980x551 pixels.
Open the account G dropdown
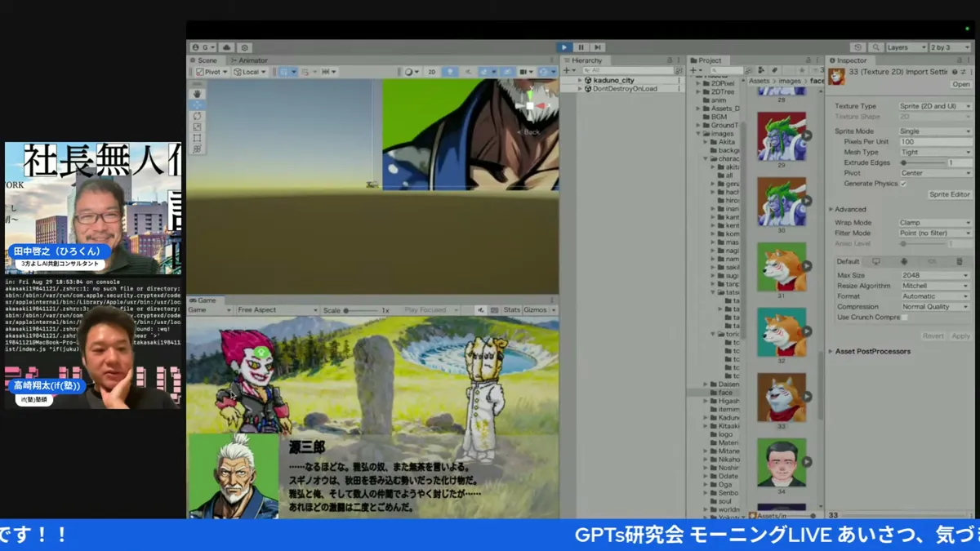(204, 48)
